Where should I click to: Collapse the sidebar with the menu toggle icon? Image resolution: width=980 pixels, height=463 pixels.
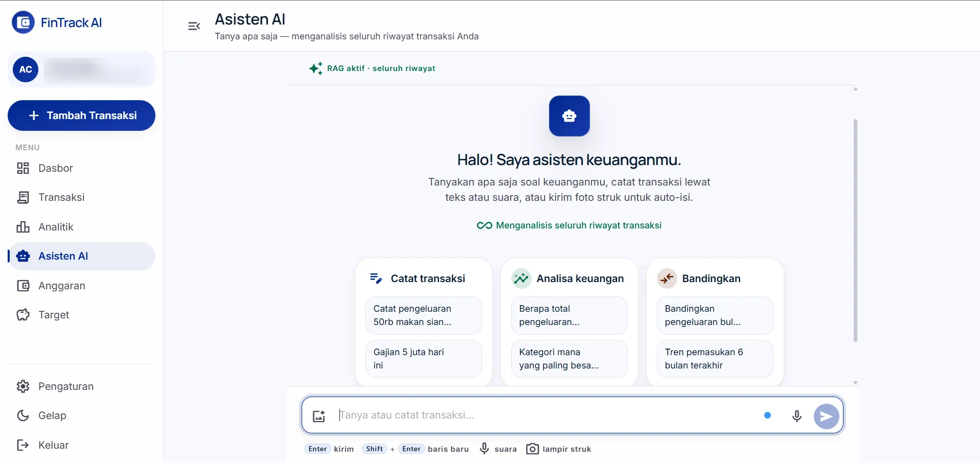pyautogui.click(x=194, y=26)
